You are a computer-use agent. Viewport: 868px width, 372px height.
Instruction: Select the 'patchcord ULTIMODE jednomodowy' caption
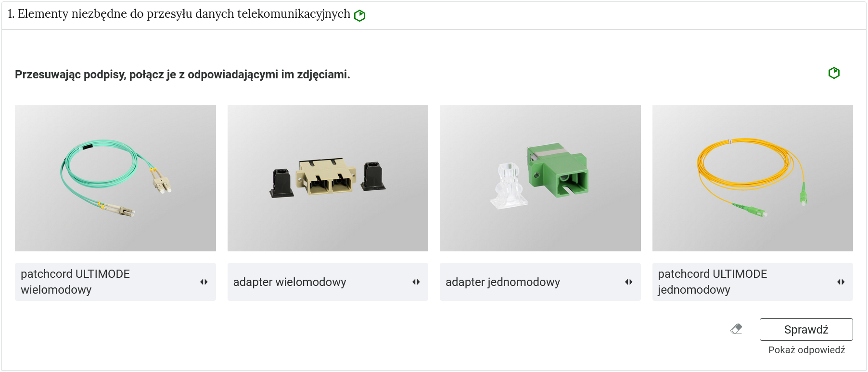click(753, 282)
